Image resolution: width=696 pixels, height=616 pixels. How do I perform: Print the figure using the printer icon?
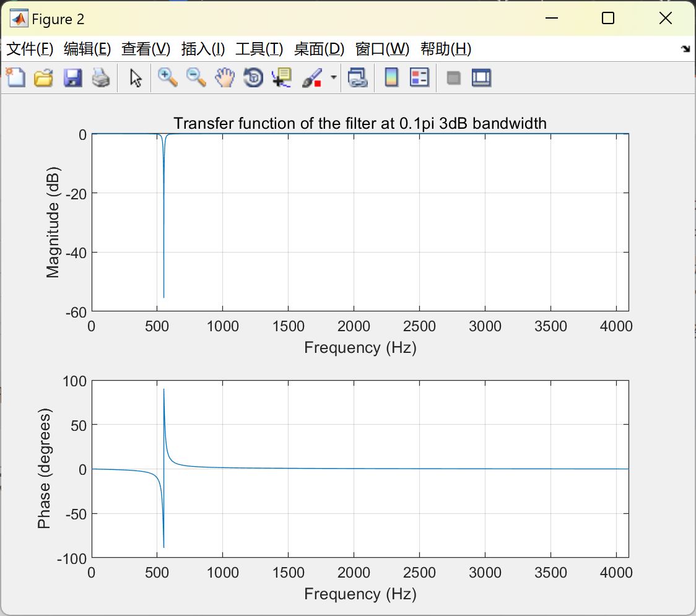point(101,77)
